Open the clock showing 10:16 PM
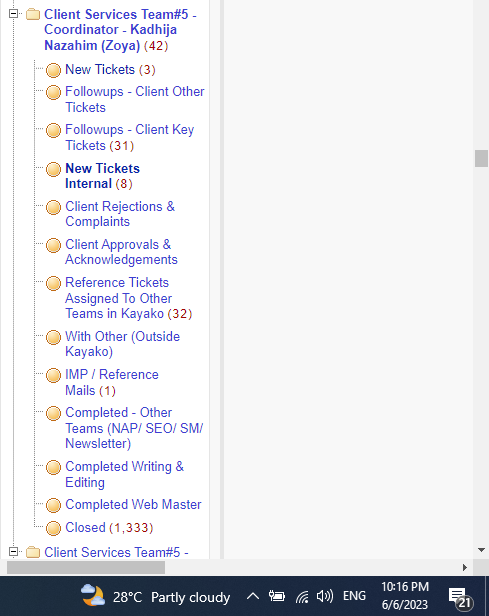489x616 pixels. (x=405, y=596)
